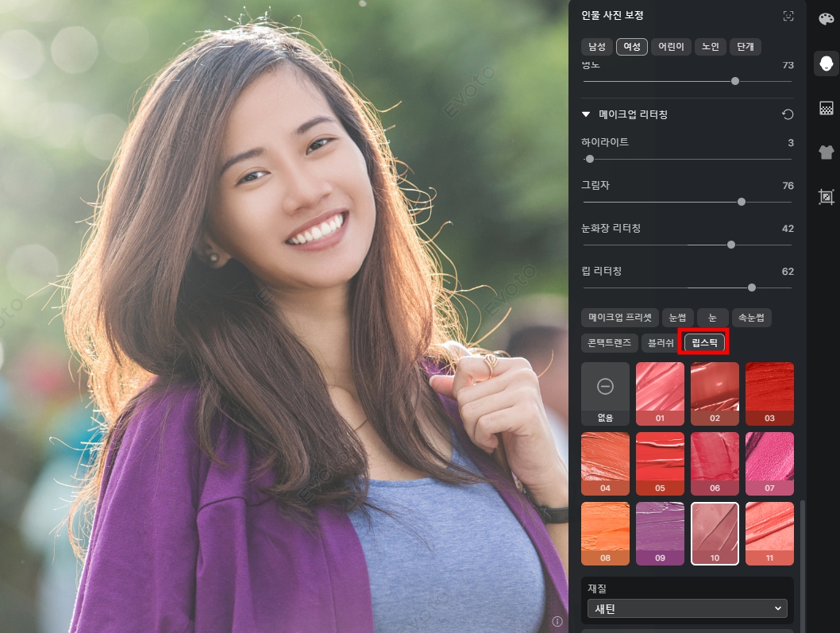Apply lipstick swatch 07
The image size is (840, 633).
(x=769, y=464)
